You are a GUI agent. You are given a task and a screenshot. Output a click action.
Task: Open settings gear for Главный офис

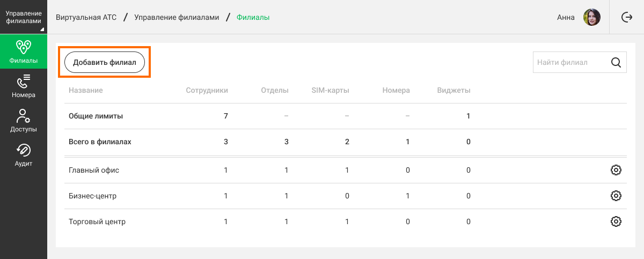tap(616, 170)
